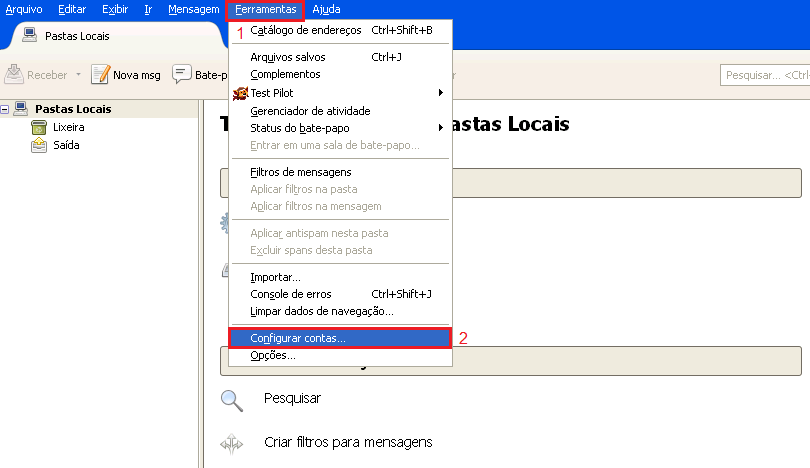Switch to the Pastas Locais tab
The image size is (810, 468).
click(x=78, y=36)
